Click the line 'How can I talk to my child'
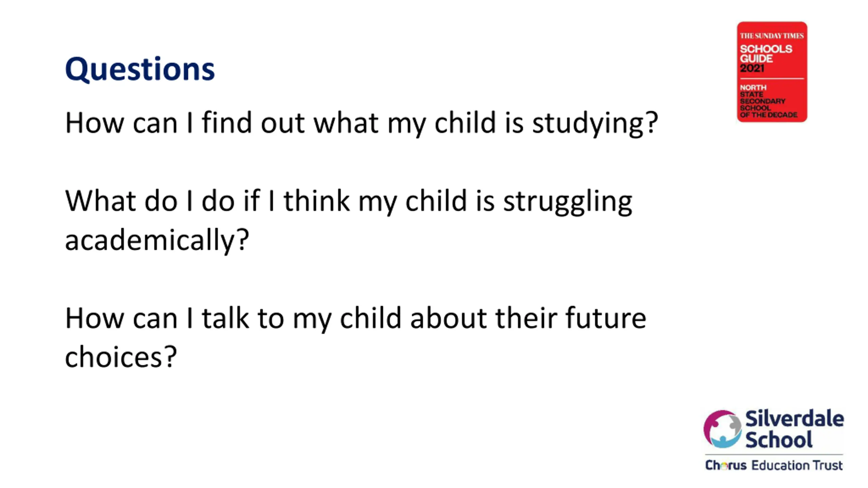The height and width of the screenshot is (488, 868). click(x=356, y=319)
